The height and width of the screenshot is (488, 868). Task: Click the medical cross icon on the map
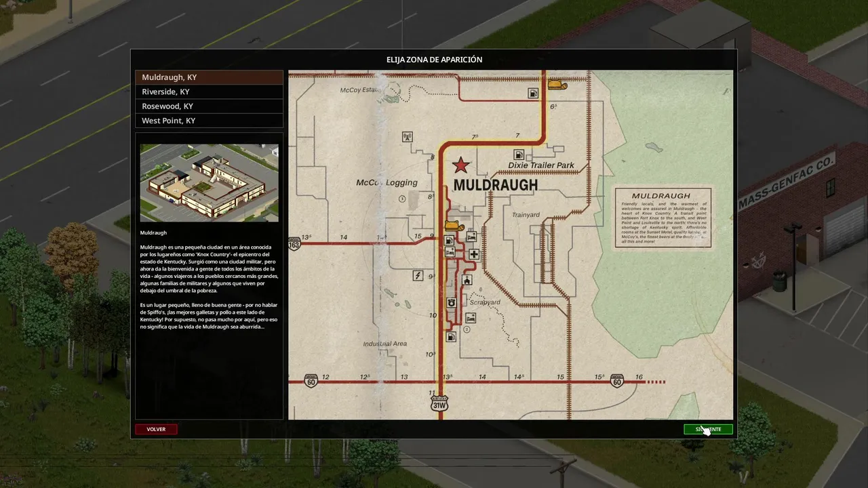point(474,255)
